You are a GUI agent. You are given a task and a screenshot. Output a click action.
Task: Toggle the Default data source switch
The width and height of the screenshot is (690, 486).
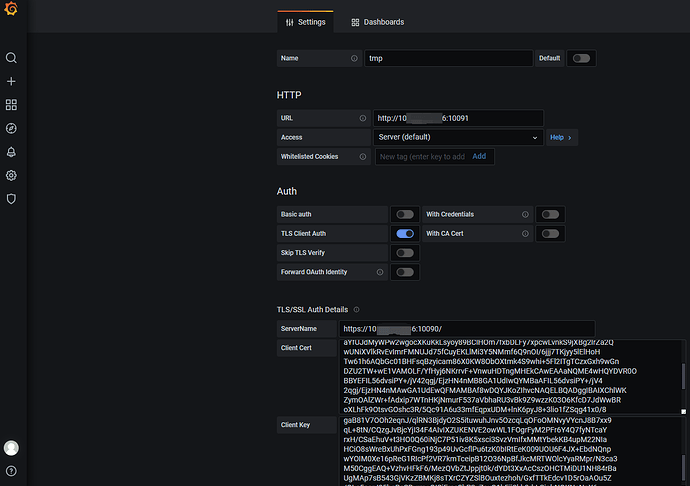pos(579,59)
